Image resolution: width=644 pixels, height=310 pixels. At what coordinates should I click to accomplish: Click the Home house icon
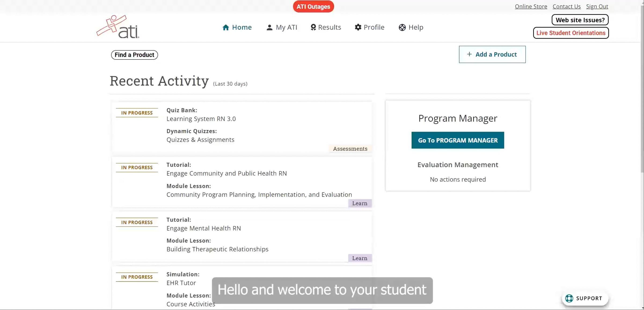(x=226, y=27)
